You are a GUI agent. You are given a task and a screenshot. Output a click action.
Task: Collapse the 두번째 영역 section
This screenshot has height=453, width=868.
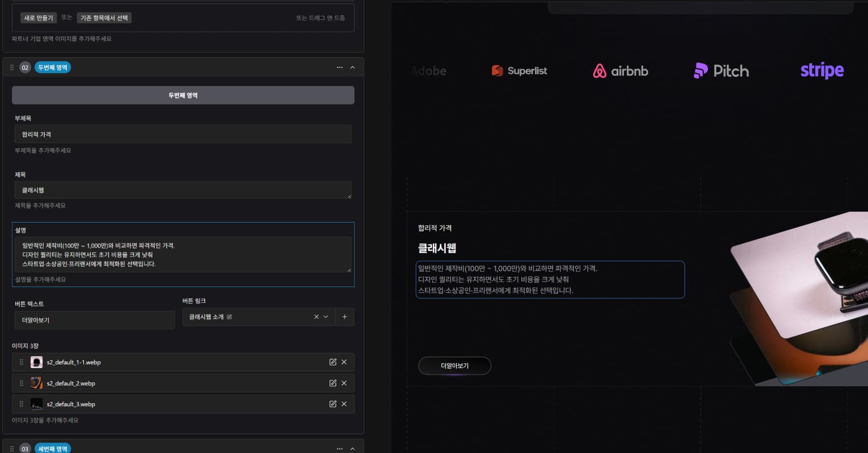point(352,67)
